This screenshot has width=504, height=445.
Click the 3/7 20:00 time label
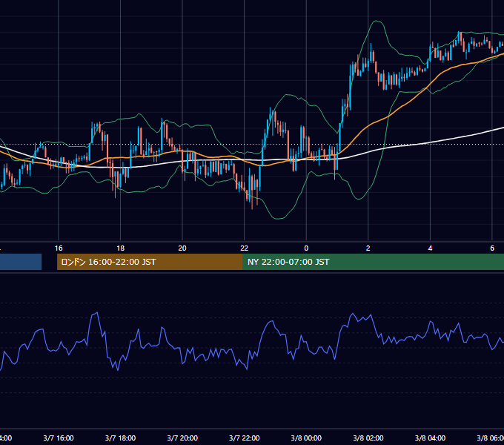182,438
